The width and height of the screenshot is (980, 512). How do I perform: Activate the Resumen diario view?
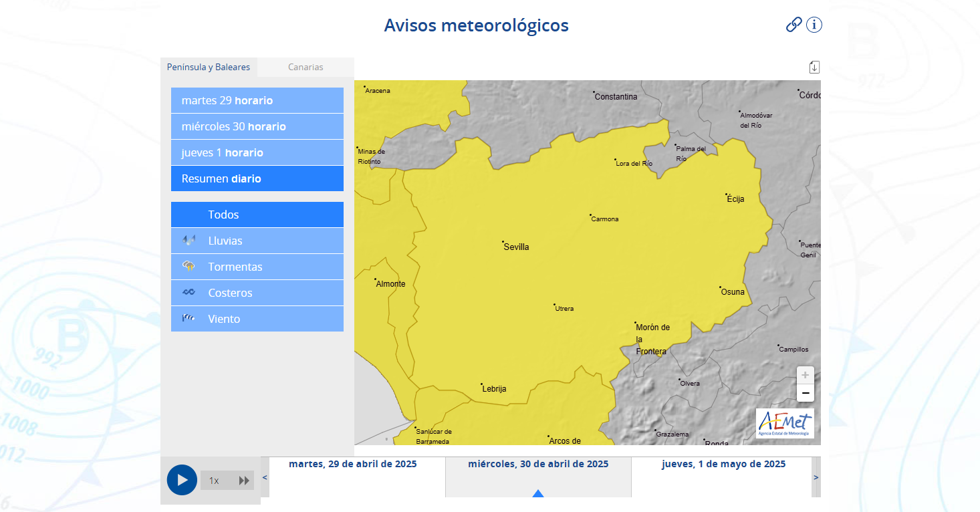(257, 178)
